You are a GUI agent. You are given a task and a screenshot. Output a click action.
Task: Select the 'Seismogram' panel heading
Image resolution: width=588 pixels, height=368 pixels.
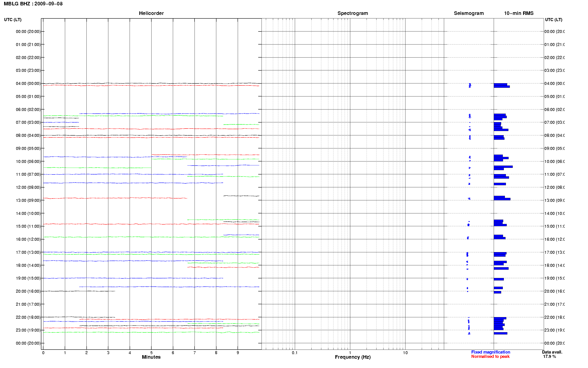469,13
